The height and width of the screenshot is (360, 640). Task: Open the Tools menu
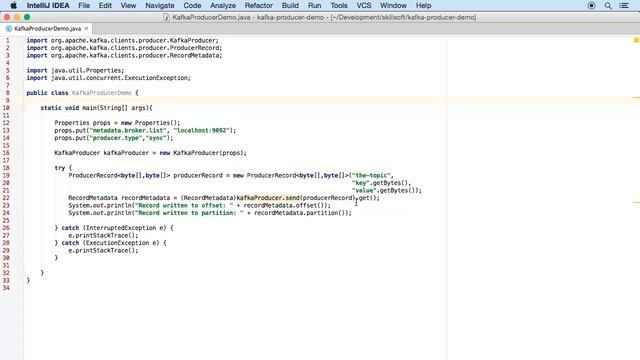tap(339, 5)
